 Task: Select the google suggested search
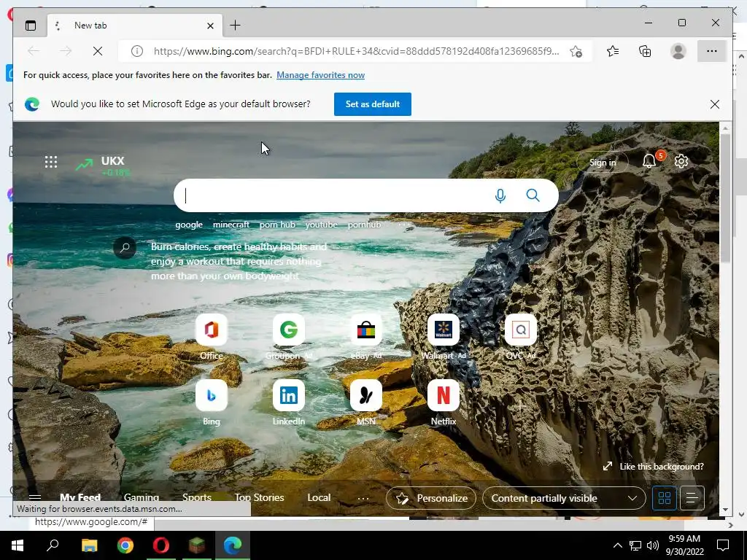pyautogui.click(x=189, y=225)
